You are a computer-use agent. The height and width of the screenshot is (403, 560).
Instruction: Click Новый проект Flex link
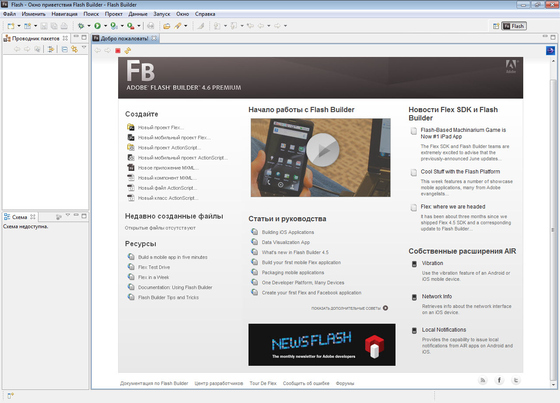tap(161, 128)
